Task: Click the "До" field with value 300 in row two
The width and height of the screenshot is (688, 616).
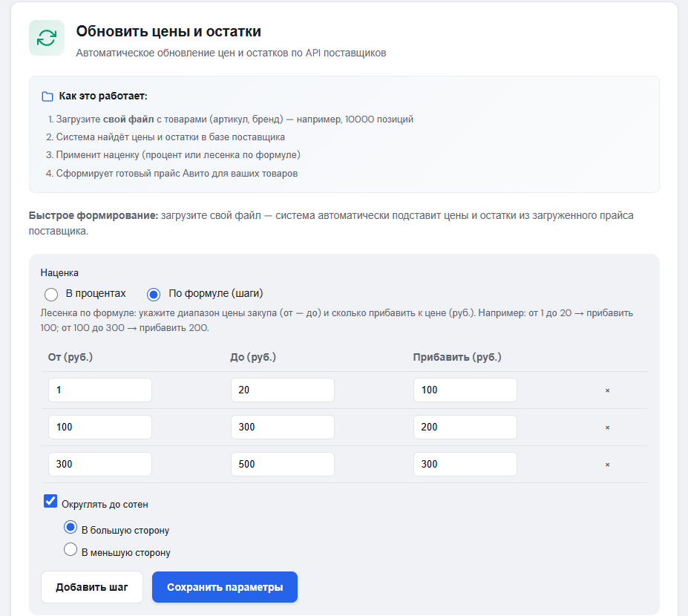Action: (x=282, y=427)
